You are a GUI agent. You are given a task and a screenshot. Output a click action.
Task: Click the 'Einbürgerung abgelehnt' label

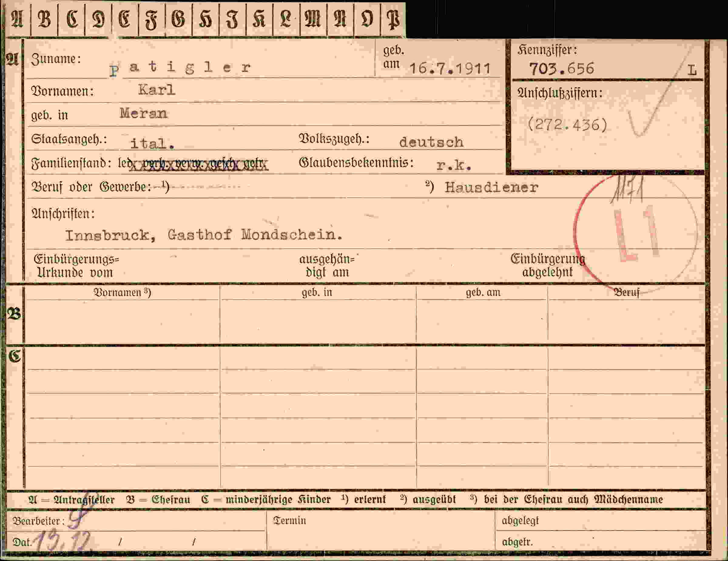(548, 265)
